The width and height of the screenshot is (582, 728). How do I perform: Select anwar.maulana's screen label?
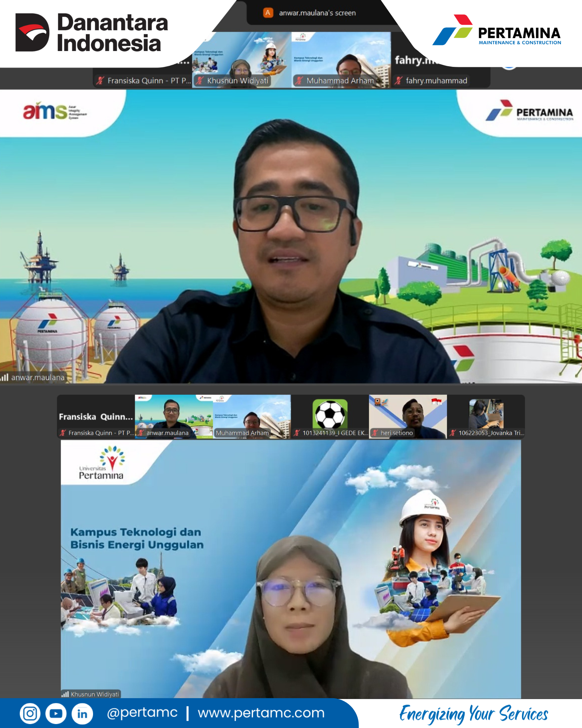317,13
